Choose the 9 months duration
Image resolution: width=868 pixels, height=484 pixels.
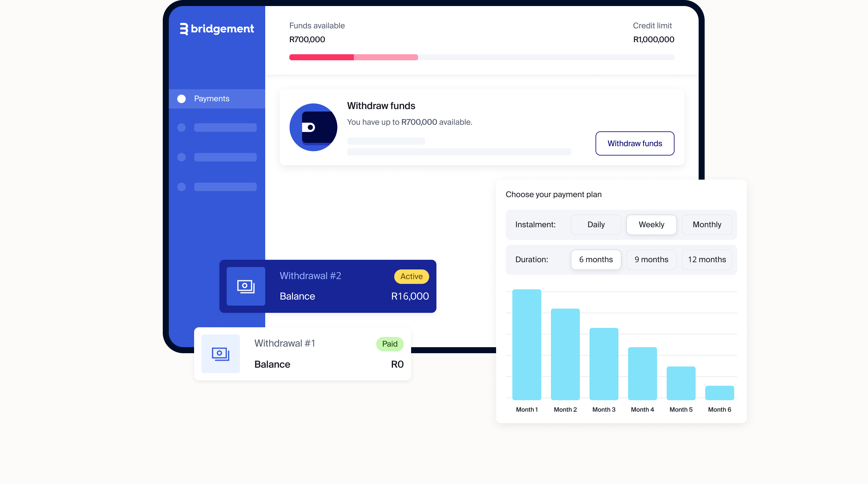point(651,259)
